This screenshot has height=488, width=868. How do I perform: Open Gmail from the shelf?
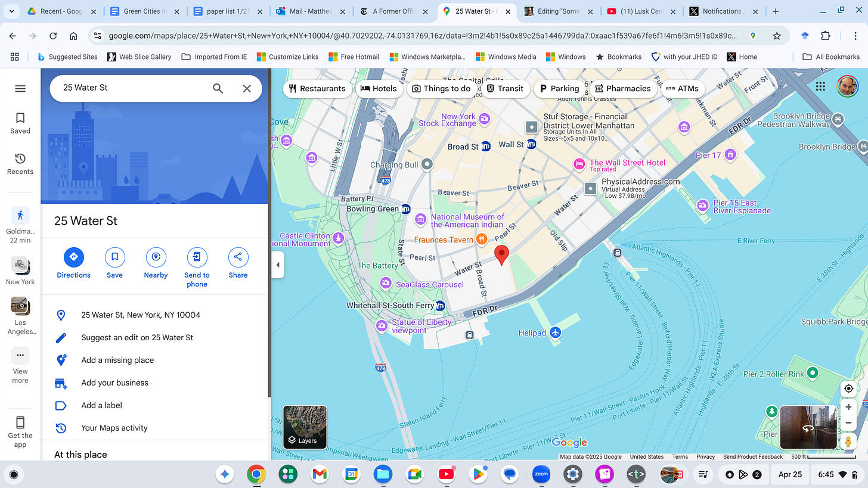[x=320, y=474]
